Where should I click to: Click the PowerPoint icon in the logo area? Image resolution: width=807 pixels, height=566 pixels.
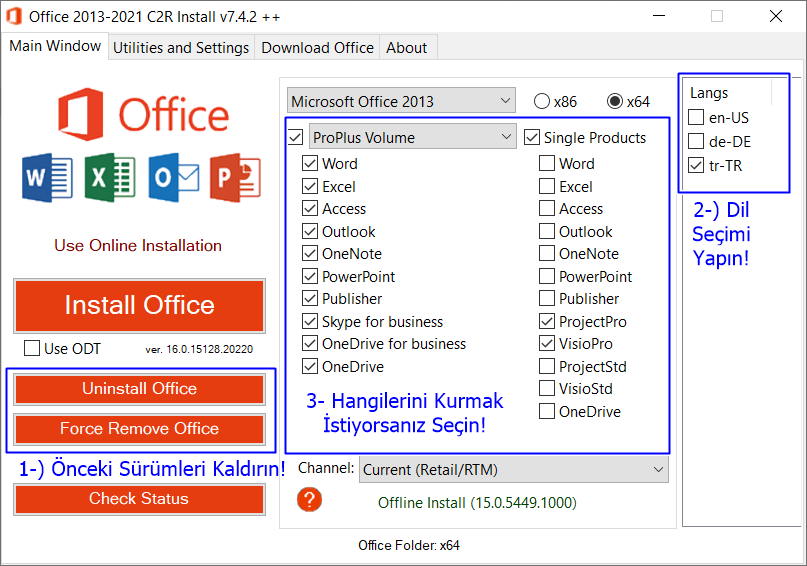click(235, 179)
